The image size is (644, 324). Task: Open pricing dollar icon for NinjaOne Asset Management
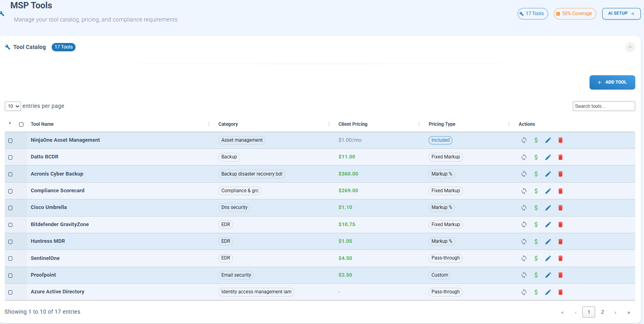536,140
